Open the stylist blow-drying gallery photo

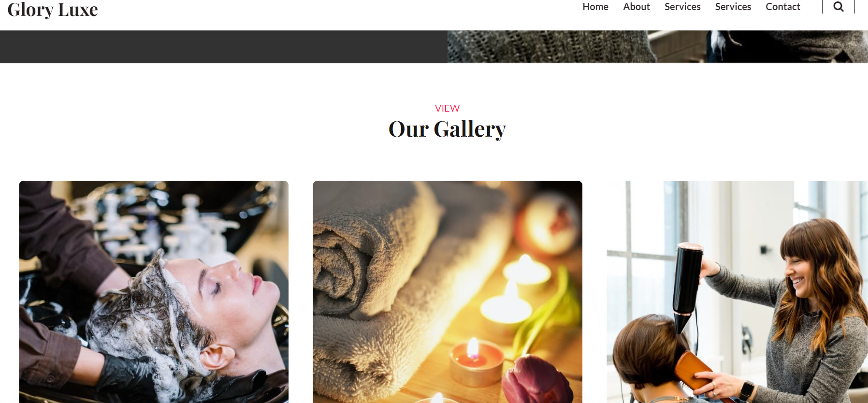(x=738, y=292)
